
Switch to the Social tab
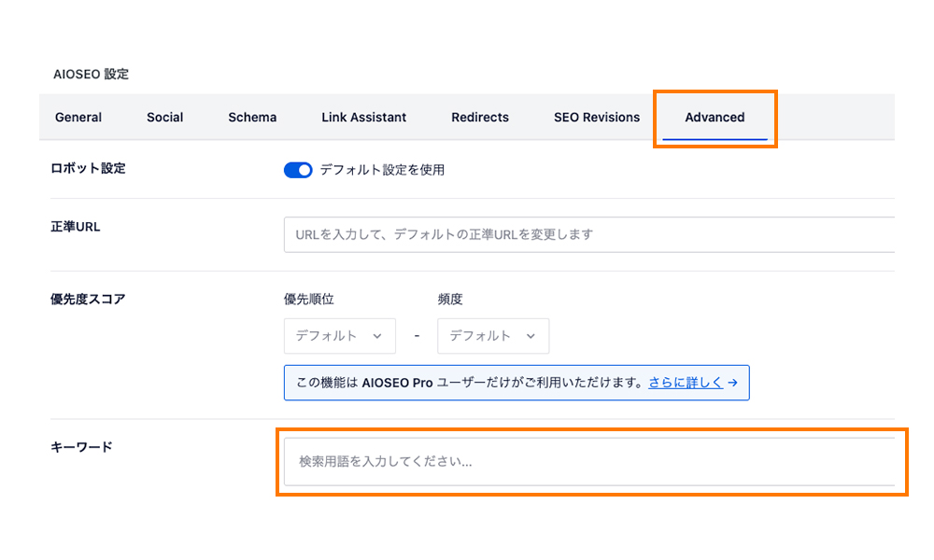tap(164, 118)
